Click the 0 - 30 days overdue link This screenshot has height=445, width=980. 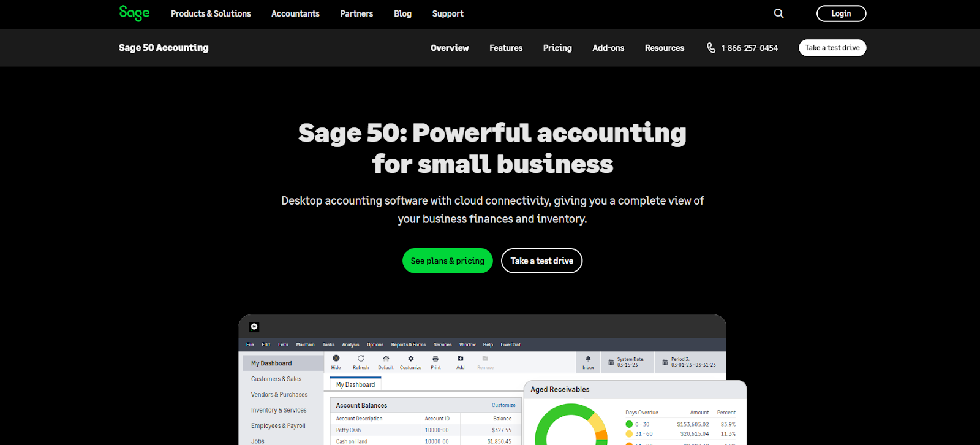click(642, 424)
